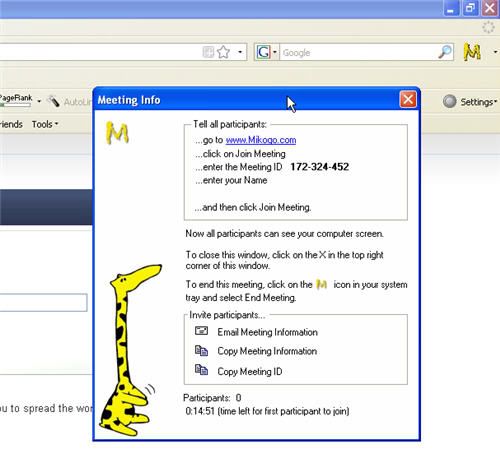Click the search magnifier in Google box

(445, 52)
